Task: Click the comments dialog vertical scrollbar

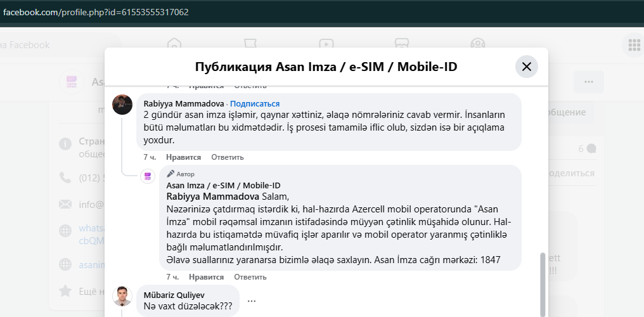Action: 542,279
